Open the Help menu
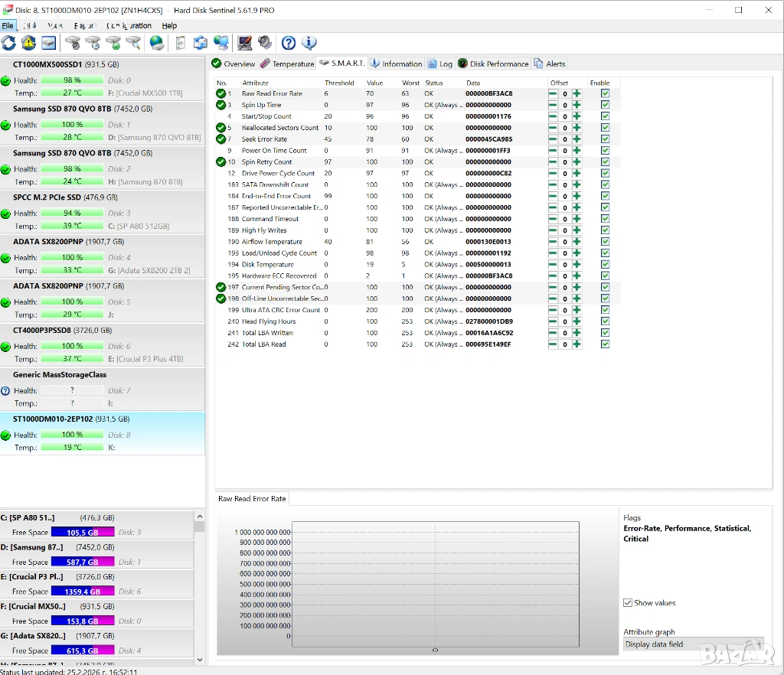784x675 pixels. [x=169, y=26]
